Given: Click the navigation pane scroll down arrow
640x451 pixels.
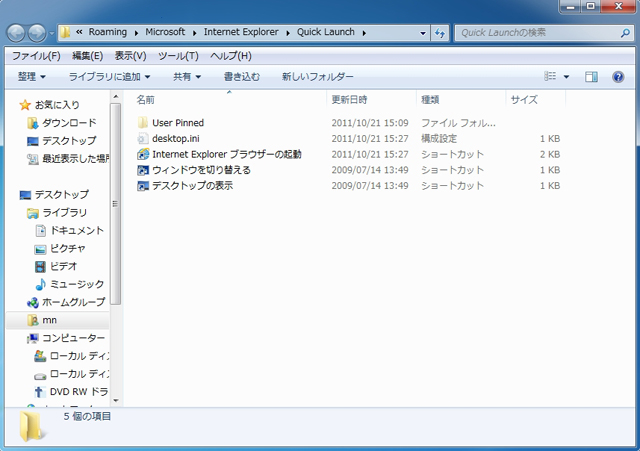Looking at the screenshot, I should 116,401.
